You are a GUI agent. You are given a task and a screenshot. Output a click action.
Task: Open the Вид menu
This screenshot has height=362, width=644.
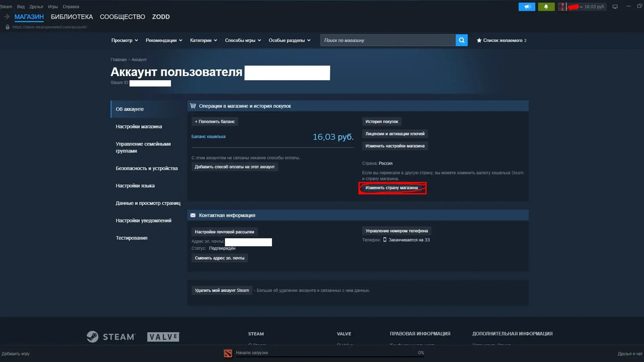pos(21,7)
